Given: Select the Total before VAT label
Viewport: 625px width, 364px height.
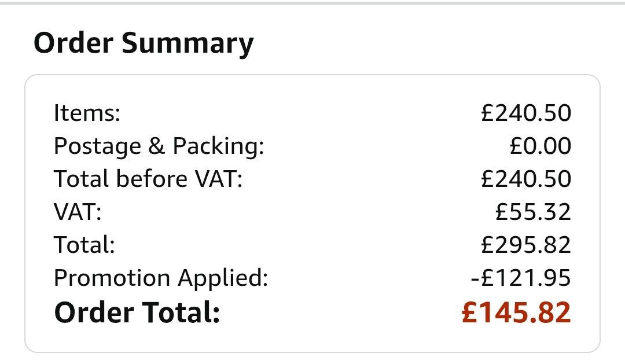Looking at the screenshot, I should point(148,179).
